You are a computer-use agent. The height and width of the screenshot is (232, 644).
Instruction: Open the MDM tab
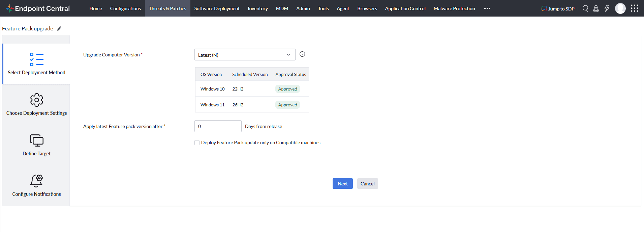pyautogui.click(x=282, y=8)
